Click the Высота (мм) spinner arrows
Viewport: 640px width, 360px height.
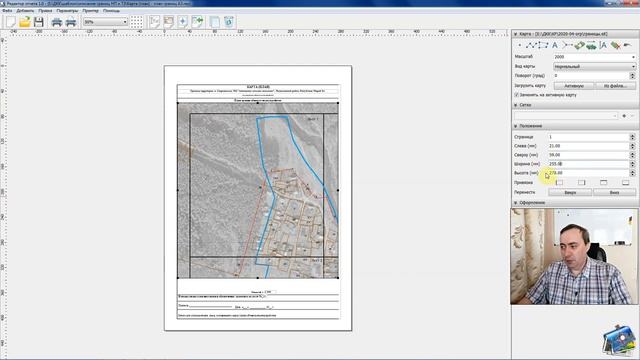pos(632,173)
